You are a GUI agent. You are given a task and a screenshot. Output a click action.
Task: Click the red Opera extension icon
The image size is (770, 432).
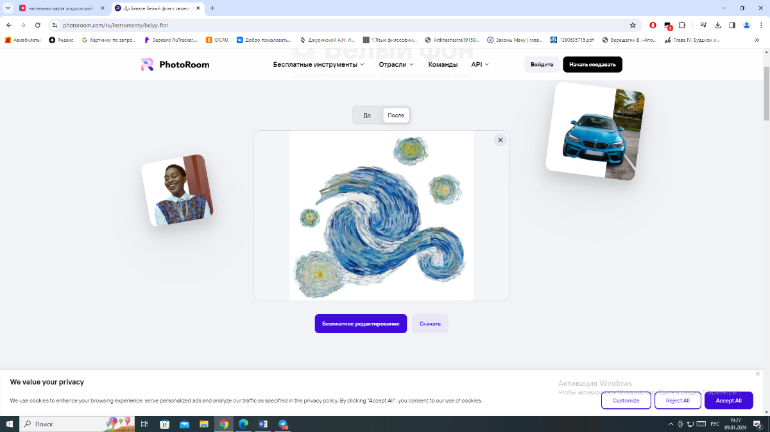(653, 25)
